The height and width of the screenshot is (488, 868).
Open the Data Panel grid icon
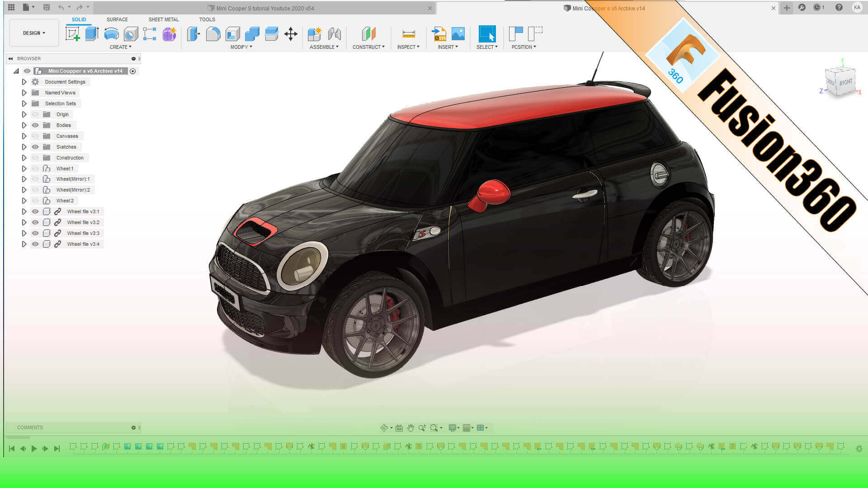pos(11,7)
